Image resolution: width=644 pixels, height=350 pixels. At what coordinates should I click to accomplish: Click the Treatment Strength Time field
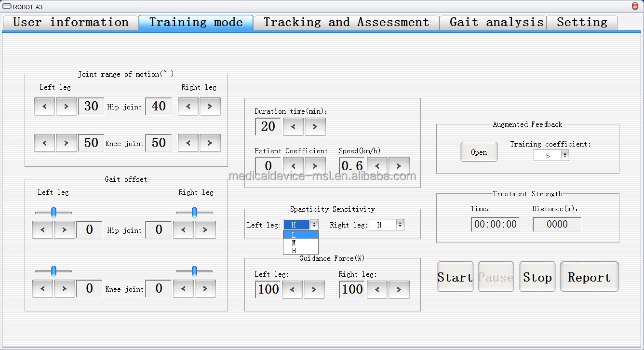495,224
